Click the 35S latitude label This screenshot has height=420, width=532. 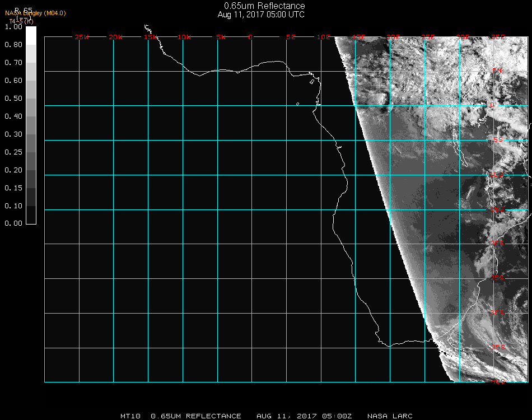coord(498,347)
